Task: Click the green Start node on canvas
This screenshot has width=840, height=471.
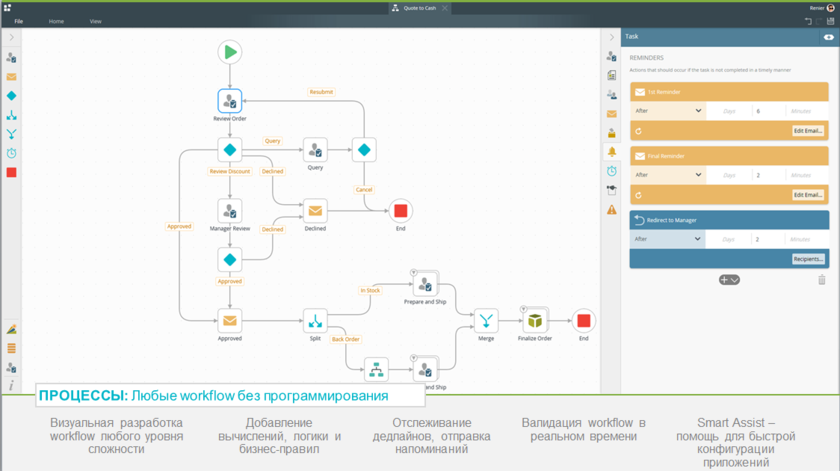Action: (x=230, y=52)
